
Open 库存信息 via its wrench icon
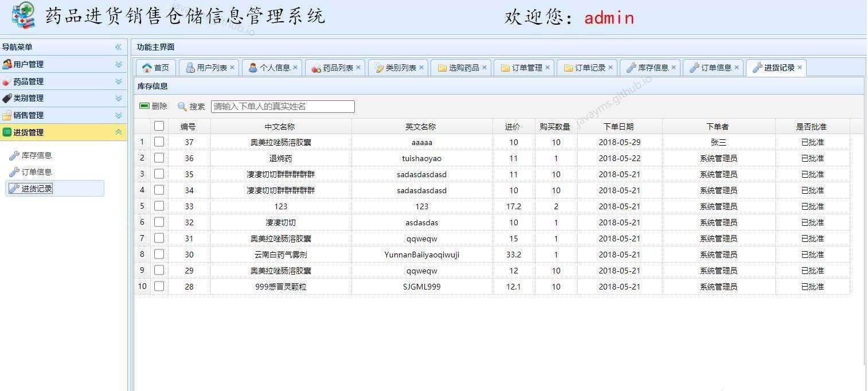pyautogui.click(x=15, y=154)
